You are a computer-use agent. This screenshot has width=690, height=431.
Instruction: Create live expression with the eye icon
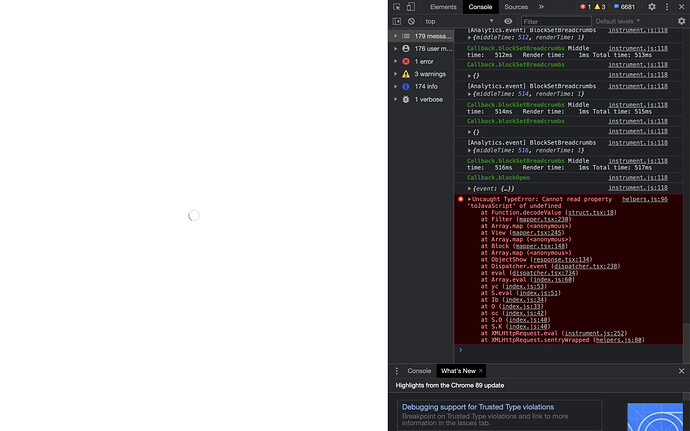pyautogui.click(x=508, y=21)
